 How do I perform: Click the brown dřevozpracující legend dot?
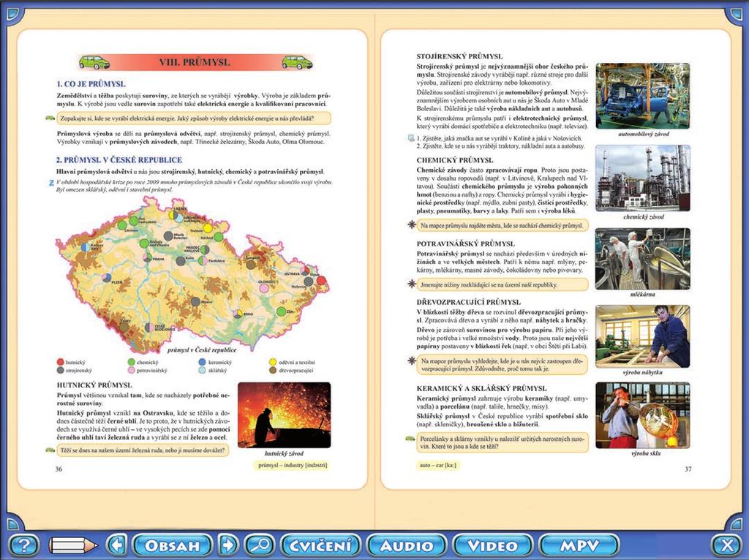coord(273,370)
